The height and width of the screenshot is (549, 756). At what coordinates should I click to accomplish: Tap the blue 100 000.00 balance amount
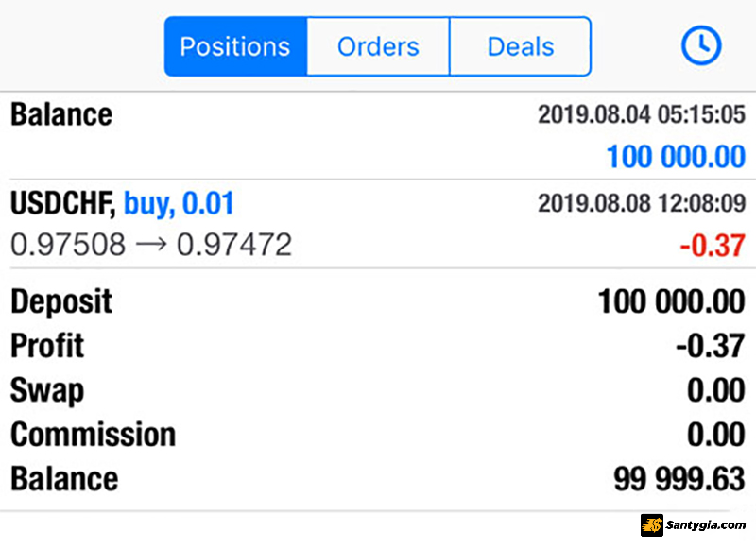tap(676, 157)
